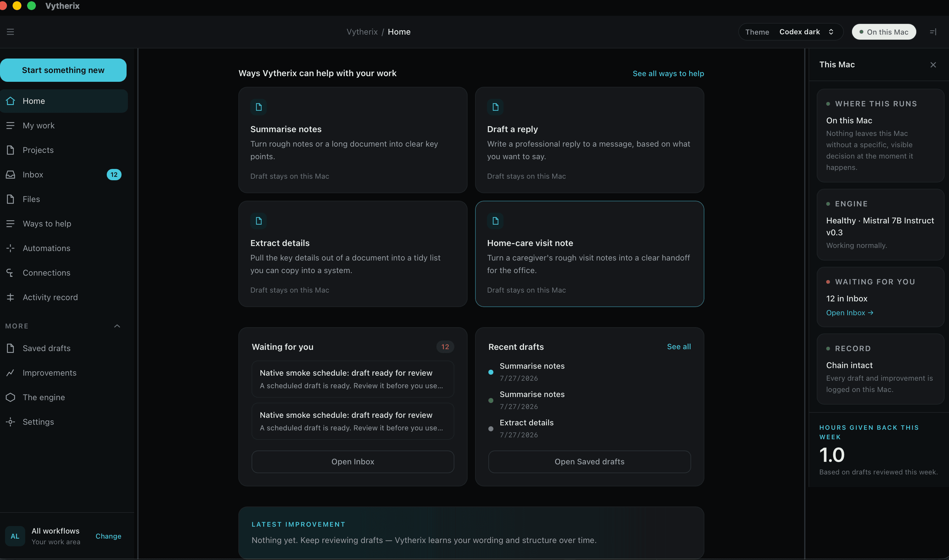Open second Native smoke schedule inbox item
The width and height of the screenshot is (949, 560).
[353, 421]
